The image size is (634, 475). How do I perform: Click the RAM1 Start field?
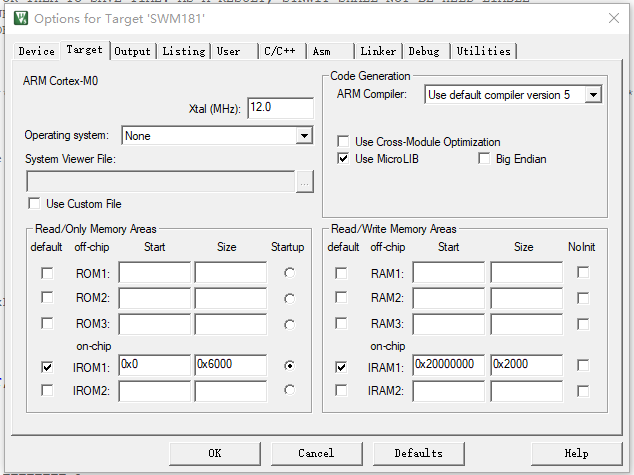coord(448,272)
